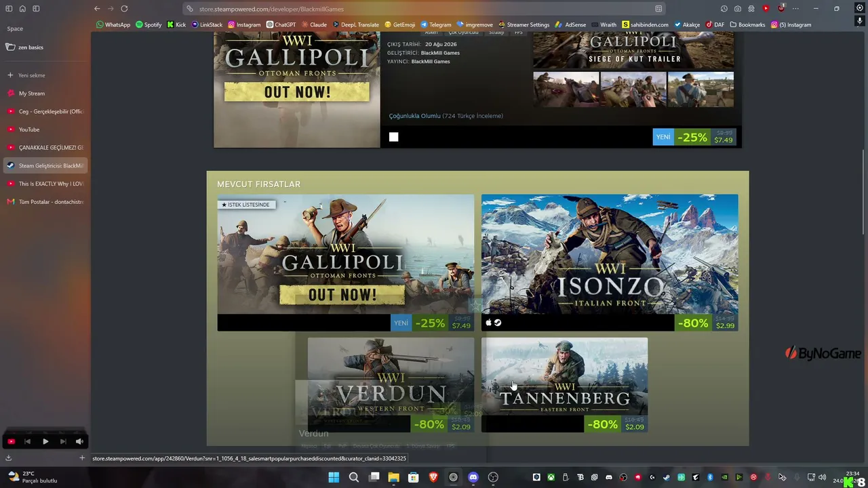Open the AdSense bookmark
This screenshot has width=868, height=488.
[570, 24]
